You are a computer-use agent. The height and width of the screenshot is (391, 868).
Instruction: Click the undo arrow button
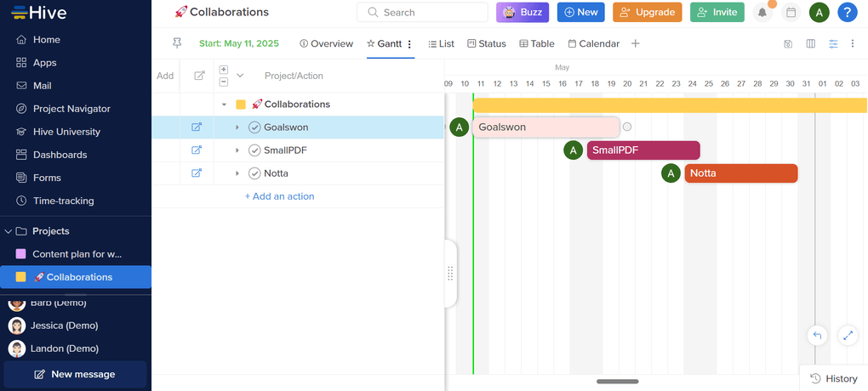(x=818, y=335)
